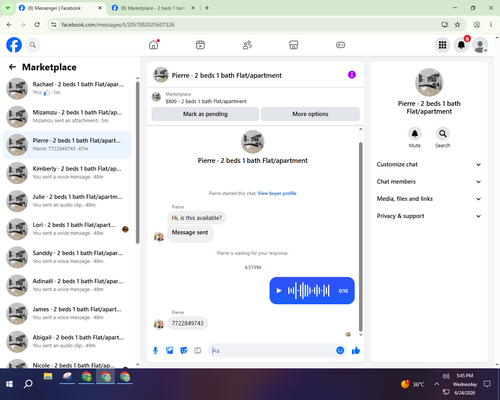Viewport: 500px width, 400px height.
Task: Open the account profile avatar menu
Action: click(x=480, y=45)
